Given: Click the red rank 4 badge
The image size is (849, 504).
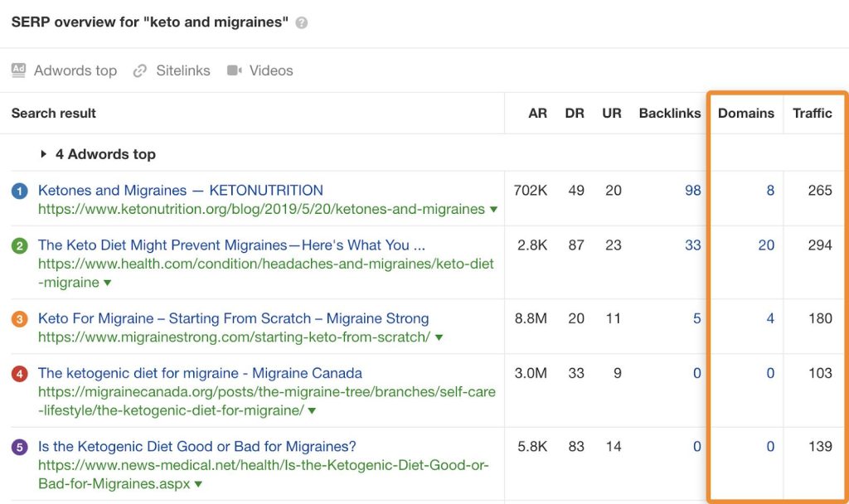Looking at the screenshot, I should [x=19, y=374].
